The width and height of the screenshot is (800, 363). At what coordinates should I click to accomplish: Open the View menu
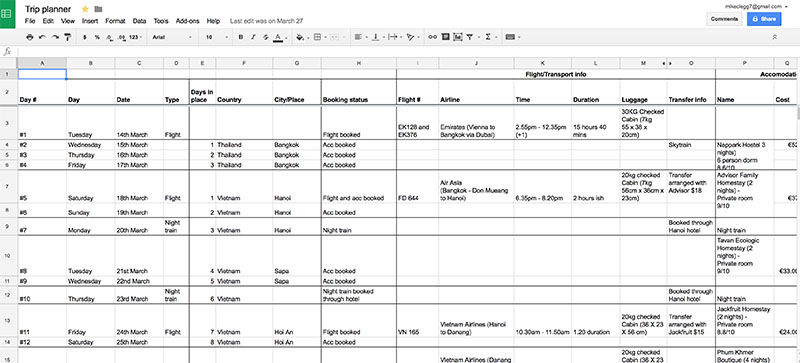click(68, 21)
